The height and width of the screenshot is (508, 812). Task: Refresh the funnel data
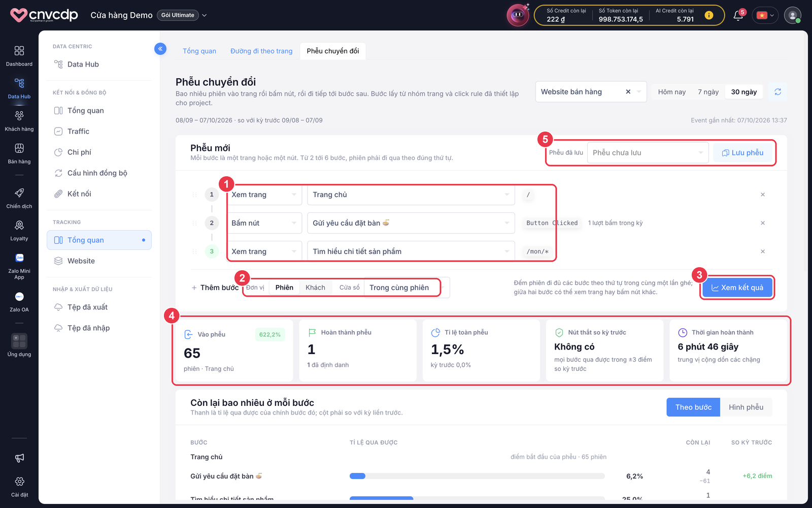coord(777,92)
